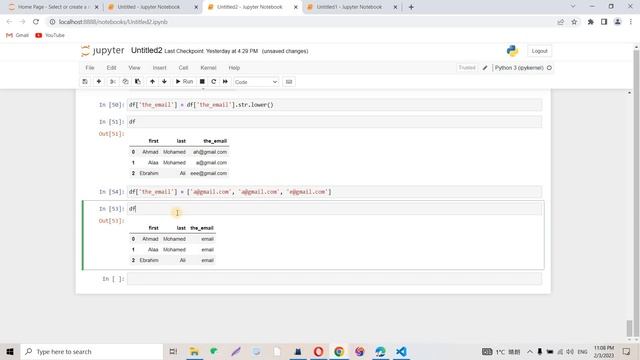
Task: Open the Kernel menu
Action: pyautogui.click(x=208, y=68)
